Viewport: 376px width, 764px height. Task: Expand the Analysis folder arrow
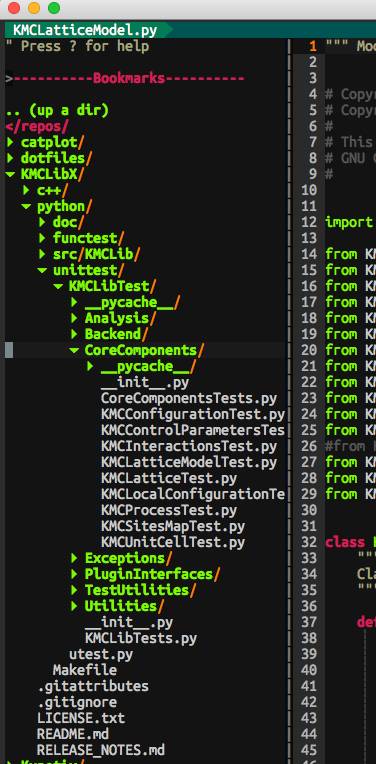(75, 319)
